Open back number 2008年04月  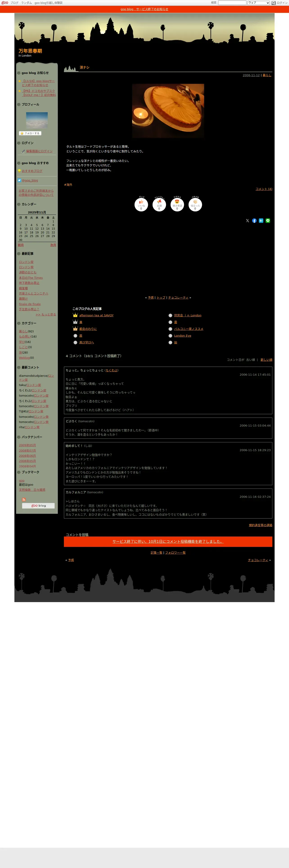(x=27, y=466)
